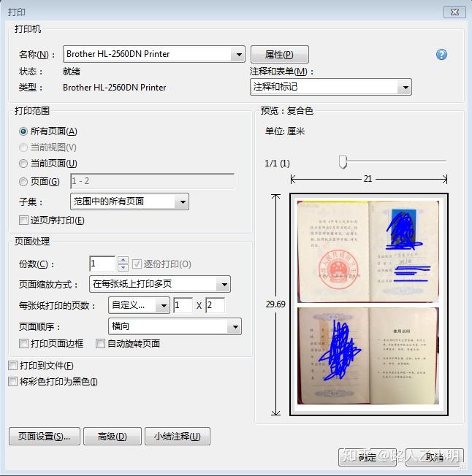This screenshot has width=472, height=476.
Task: Open the 子集 subset dropdown
Action: (129, 201)
